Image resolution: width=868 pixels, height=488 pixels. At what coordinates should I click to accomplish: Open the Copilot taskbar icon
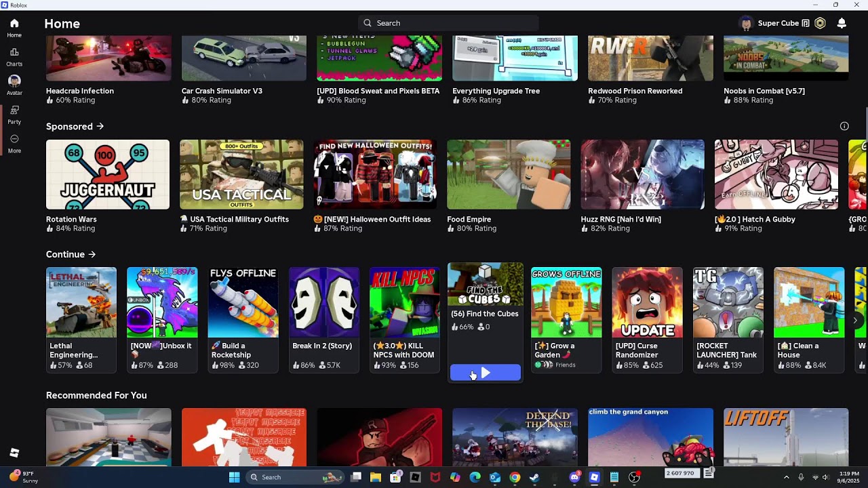[x=455, y=477]
